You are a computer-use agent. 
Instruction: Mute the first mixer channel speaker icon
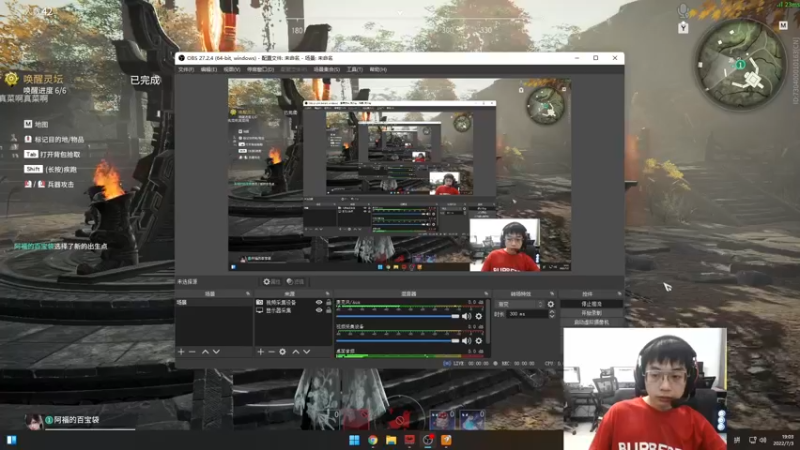click(x=466, y=316)
